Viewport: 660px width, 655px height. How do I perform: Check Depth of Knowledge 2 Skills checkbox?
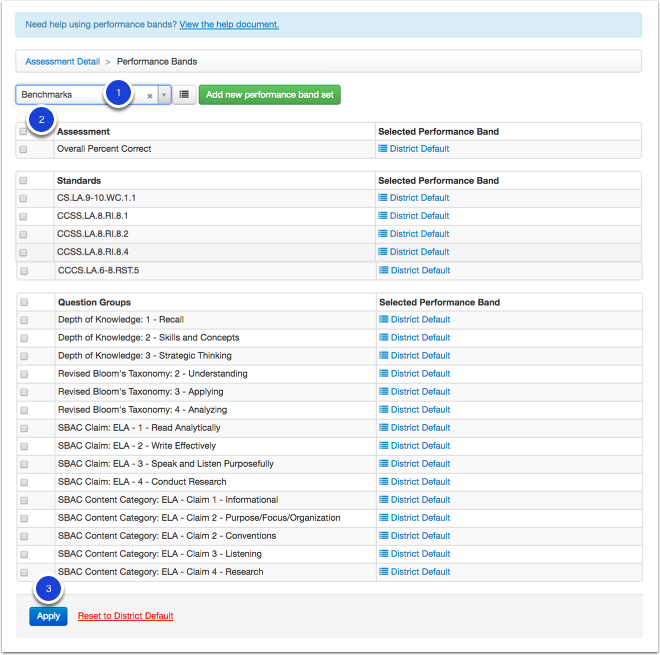pyautogui.click(x=24, y=338)
